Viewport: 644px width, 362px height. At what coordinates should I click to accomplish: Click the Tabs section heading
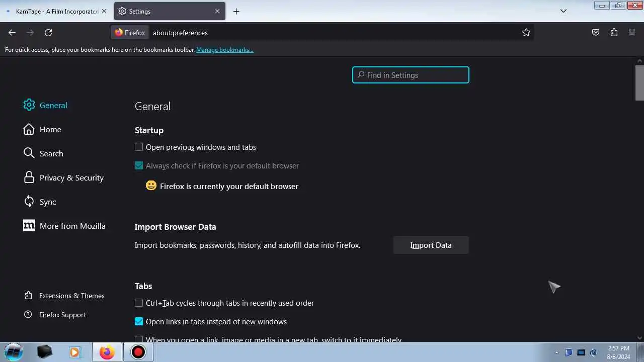[x=143, y=286]
